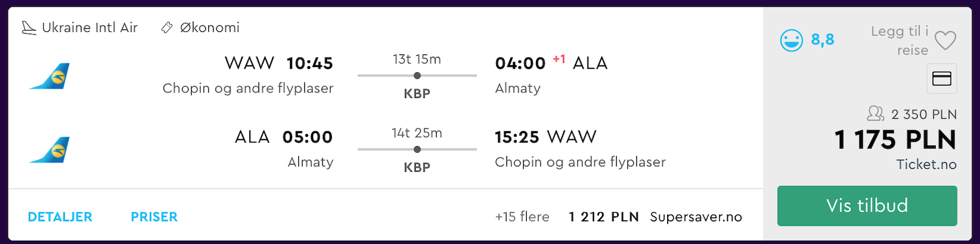Open the DETALJER tab
The height and width of the screenshot is (244, 980).
coord(60,216)
